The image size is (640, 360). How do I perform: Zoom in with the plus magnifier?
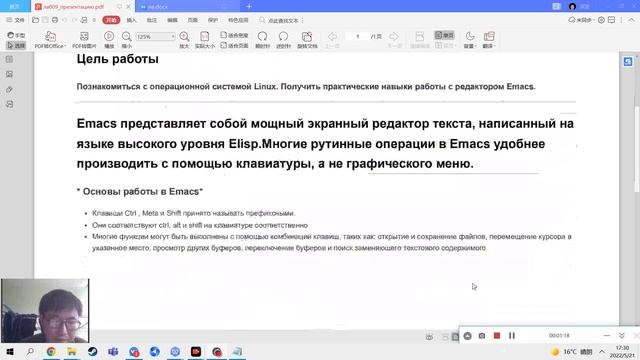(x=184, y=40)
